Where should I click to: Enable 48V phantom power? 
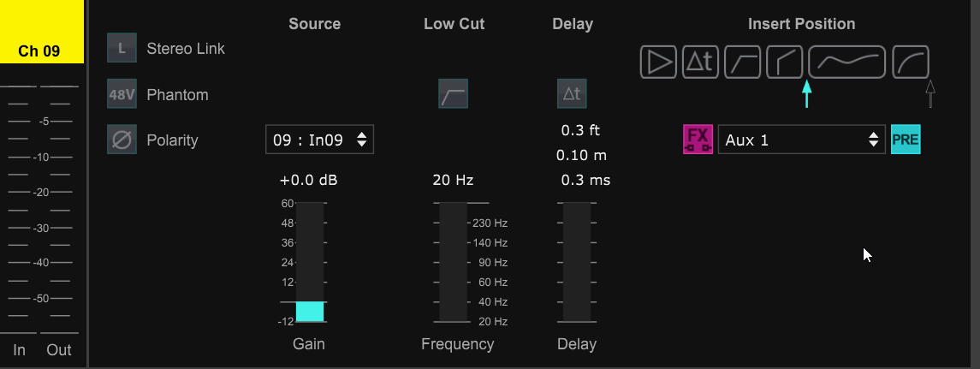click(x=122, y=94)
